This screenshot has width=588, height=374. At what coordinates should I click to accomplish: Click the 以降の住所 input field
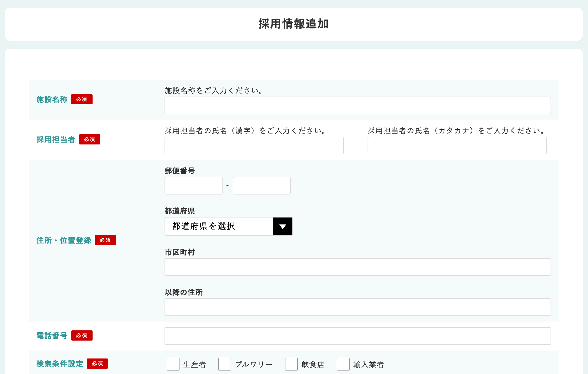tap(357, 307)
